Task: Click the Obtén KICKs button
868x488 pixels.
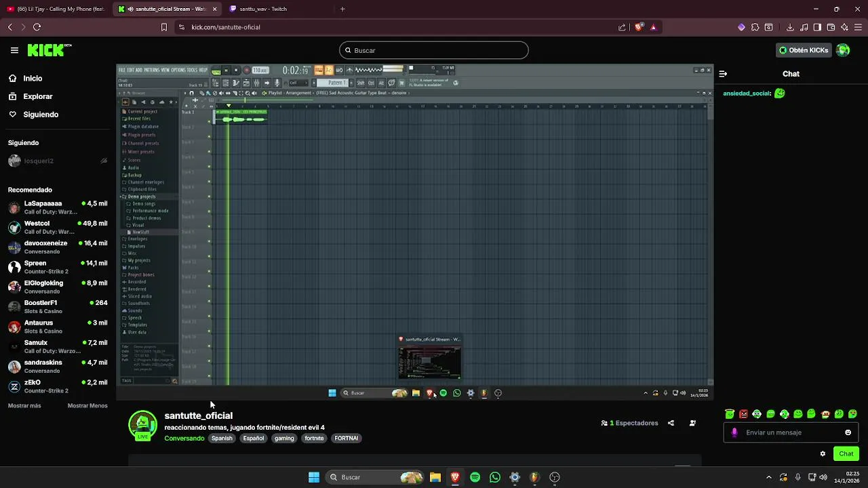Action: pos(804,50)
